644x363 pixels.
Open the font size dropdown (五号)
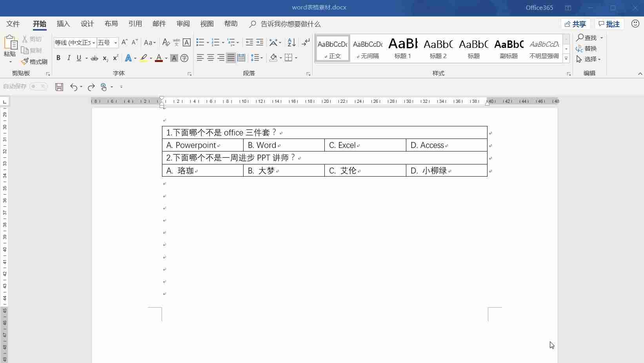pyautogui.click(x=116, y=42)
